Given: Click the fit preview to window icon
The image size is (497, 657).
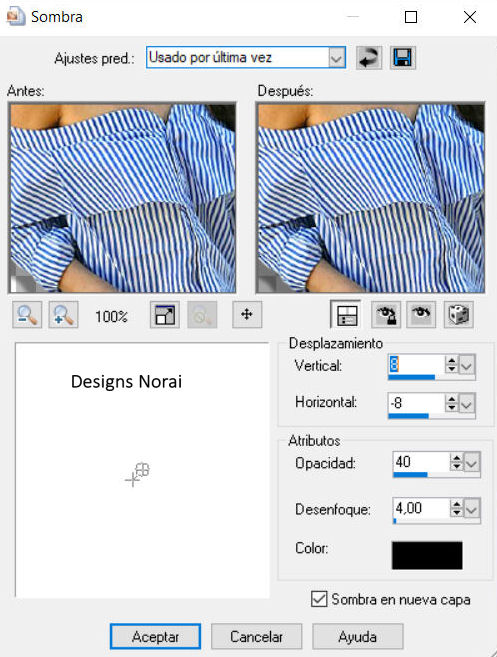Looking at the screenshot, I should [x=165, y=314].
